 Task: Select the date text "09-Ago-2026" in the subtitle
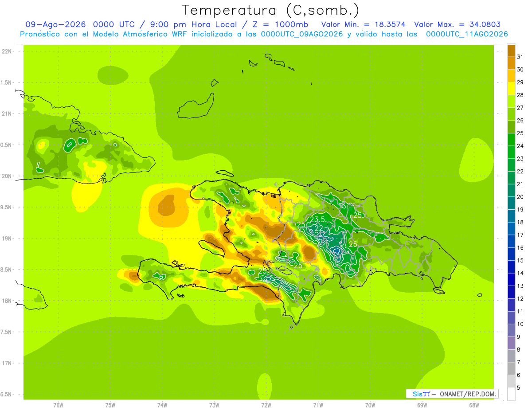point(56,24)
